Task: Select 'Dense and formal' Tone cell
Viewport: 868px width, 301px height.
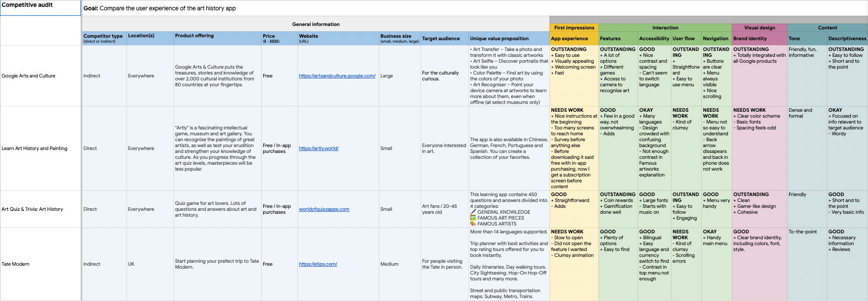Action: (x=807, y=149)
